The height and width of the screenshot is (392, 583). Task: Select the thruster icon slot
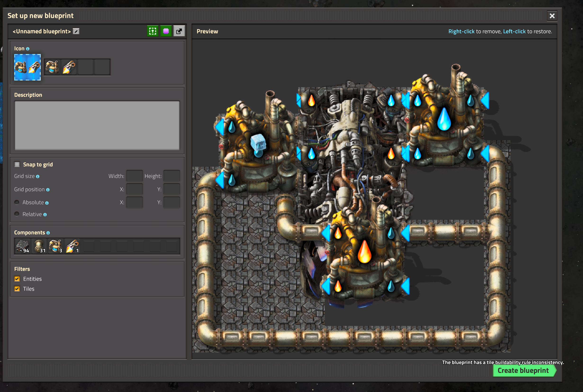pyautogui.click(x=69, y=67)
